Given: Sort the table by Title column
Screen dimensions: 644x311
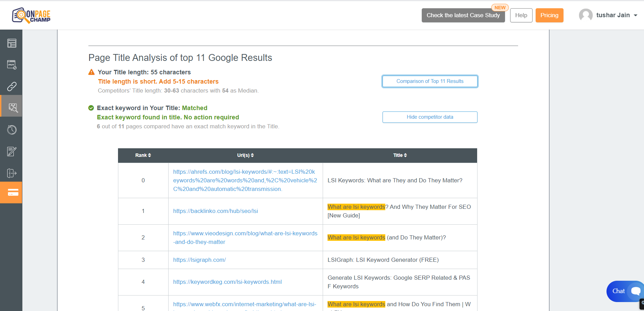Looking at the screenshot, I should coord(400,155).
